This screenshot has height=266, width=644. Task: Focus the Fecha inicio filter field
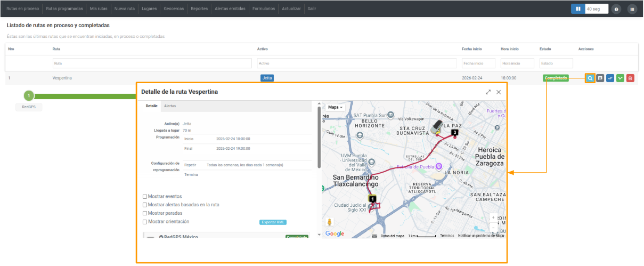pos(478,63)
